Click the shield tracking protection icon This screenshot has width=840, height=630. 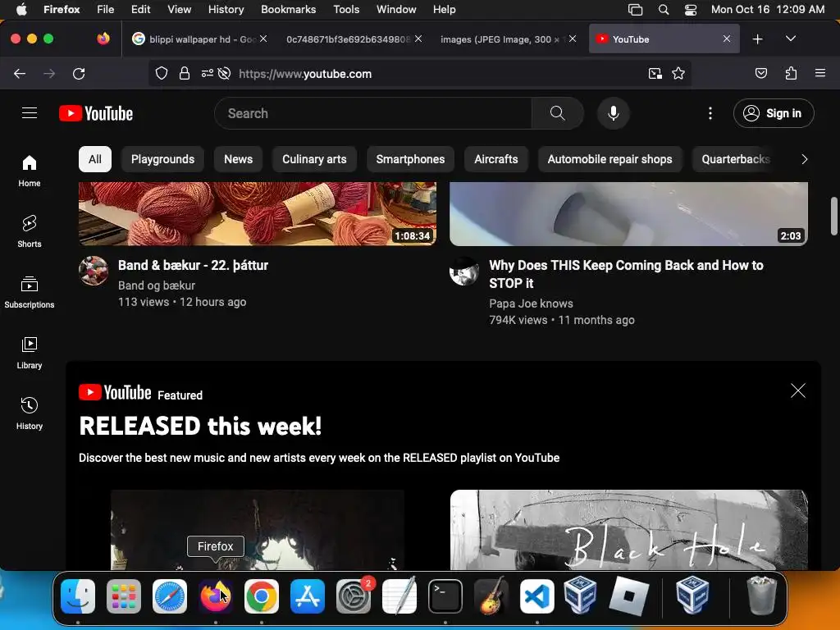[x=162, y=73]
